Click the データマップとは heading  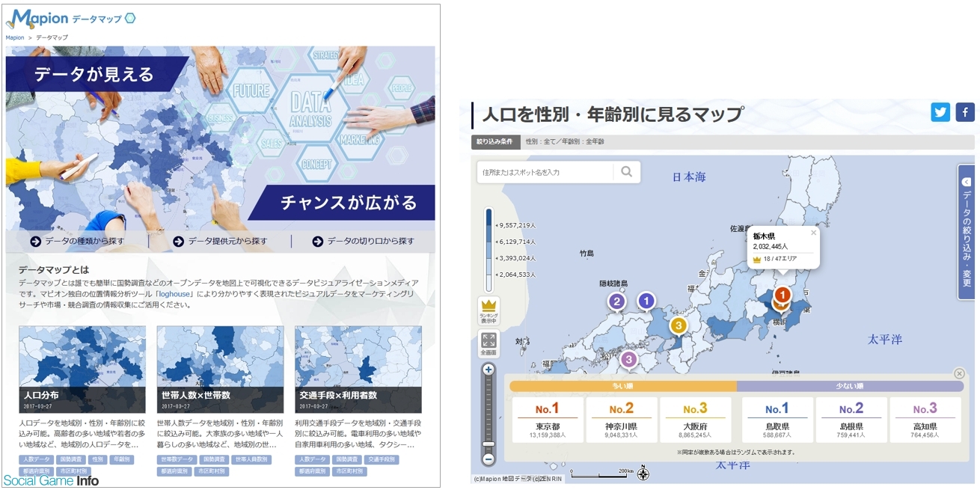click(54, 270)
